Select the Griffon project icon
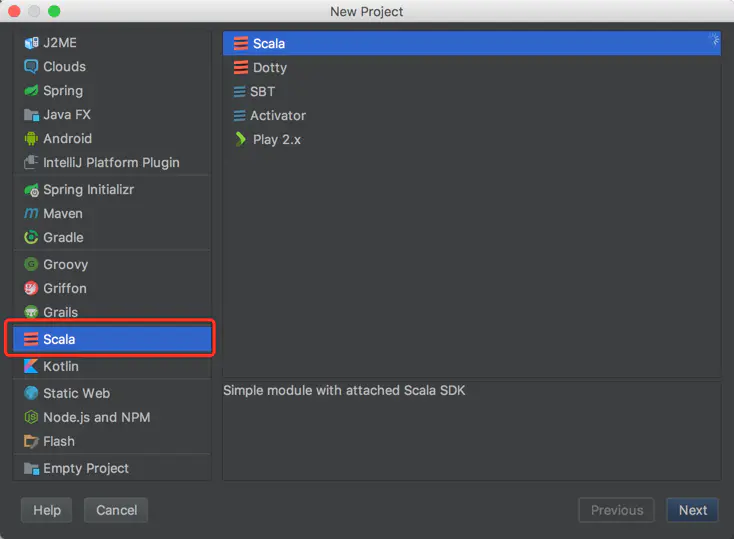 [x=31, y=288]
